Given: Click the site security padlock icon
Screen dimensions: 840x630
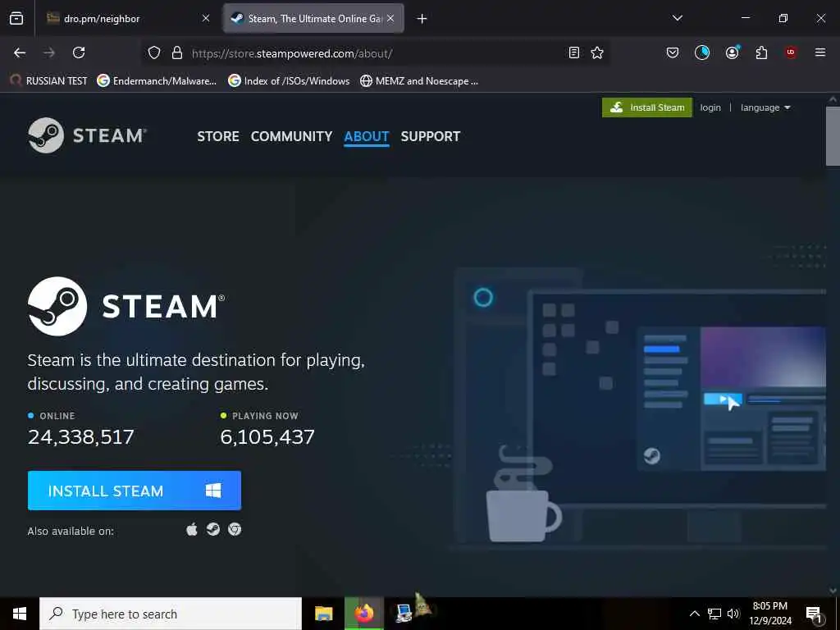Looking at the screenshot, I should click(177, 53).
